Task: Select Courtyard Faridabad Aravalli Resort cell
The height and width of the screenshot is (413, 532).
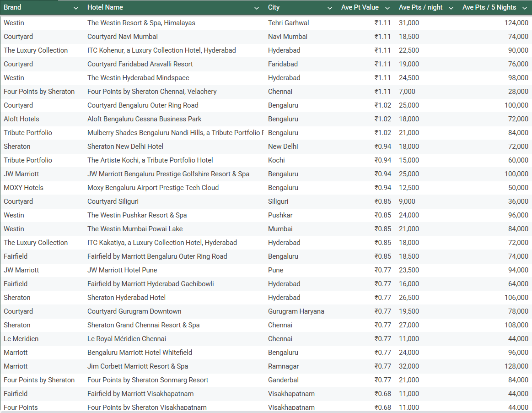Action: click(140, 64)
